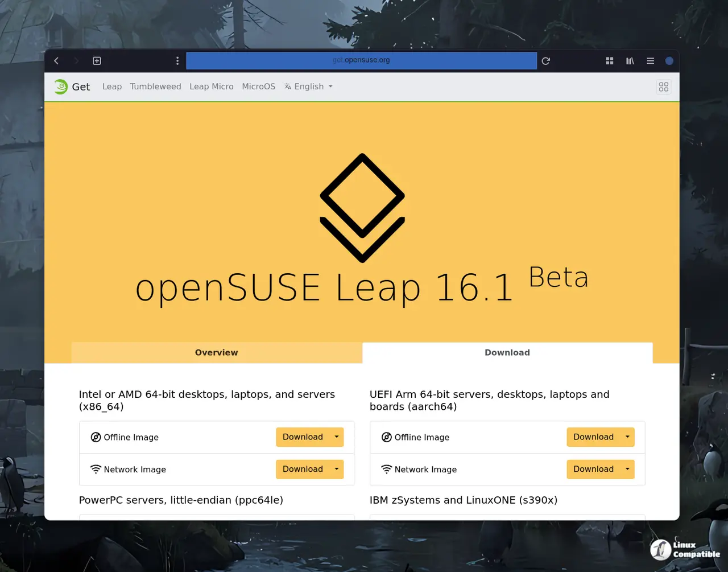
Task: Click "PowerPC servers, little-endian (ppc64le)" heading
Action: 181,500
